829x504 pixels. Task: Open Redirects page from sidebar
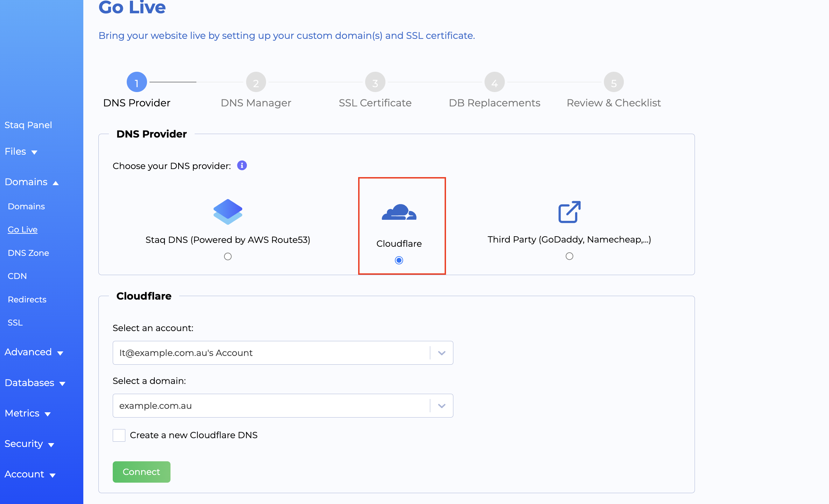pyautogui.click(x=27, y=299)
